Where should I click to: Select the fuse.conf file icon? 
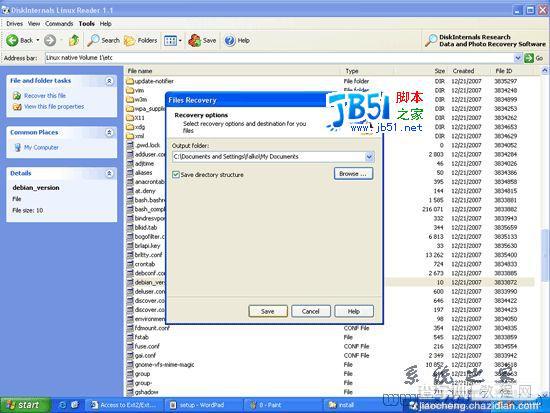tap(130, 346)
